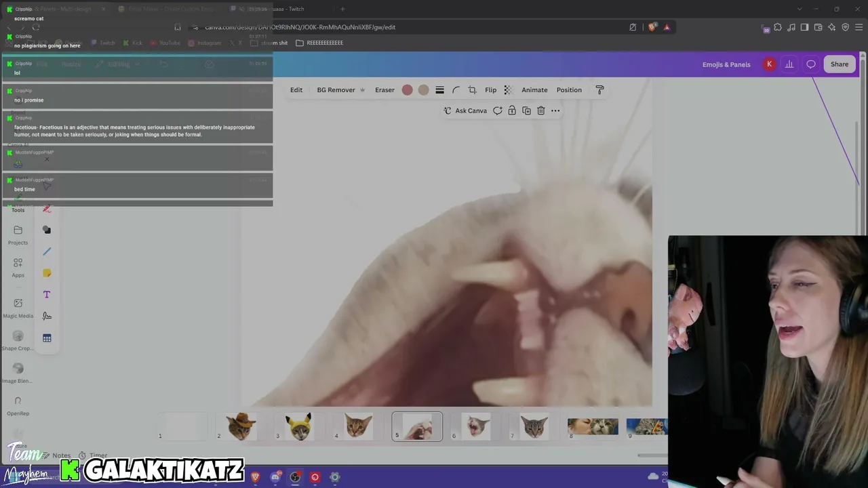Open the border style lines icon
Screen dimensions: 868x488
tap(439, 90)
